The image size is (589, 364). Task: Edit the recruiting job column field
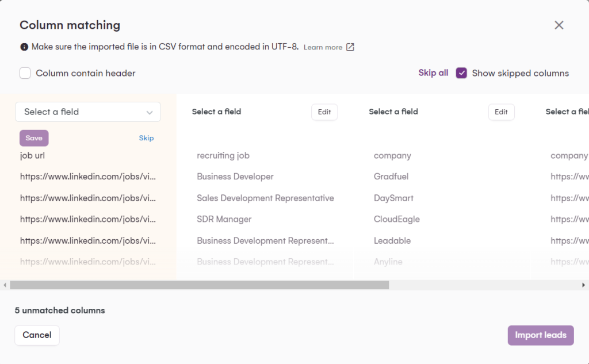coord(324,112)
